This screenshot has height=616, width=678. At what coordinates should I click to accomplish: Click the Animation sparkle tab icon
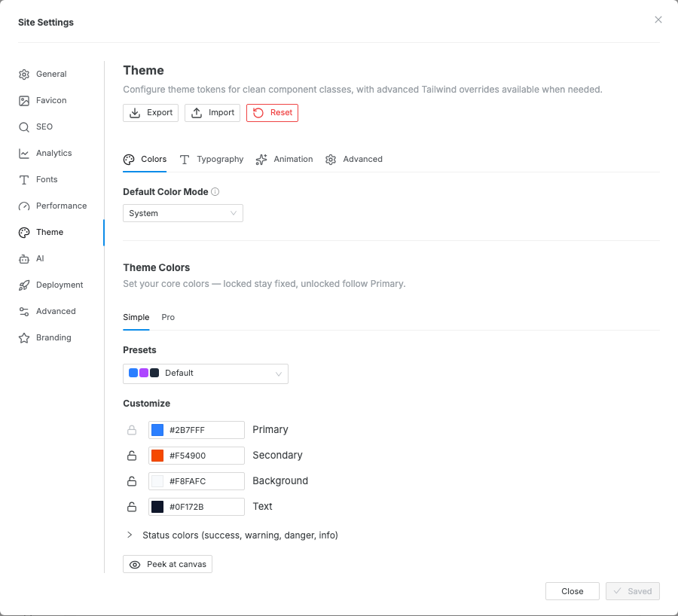tap(261, 160)
